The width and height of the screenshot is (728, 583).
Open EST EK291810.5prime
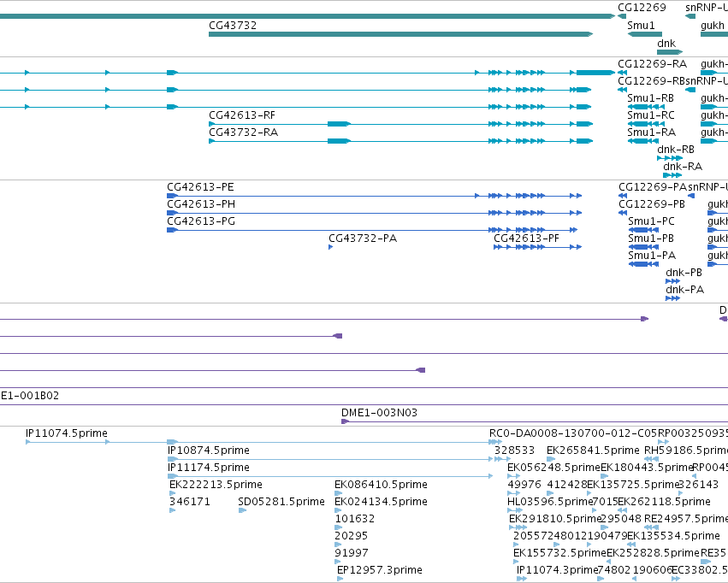tap(556, 519)
